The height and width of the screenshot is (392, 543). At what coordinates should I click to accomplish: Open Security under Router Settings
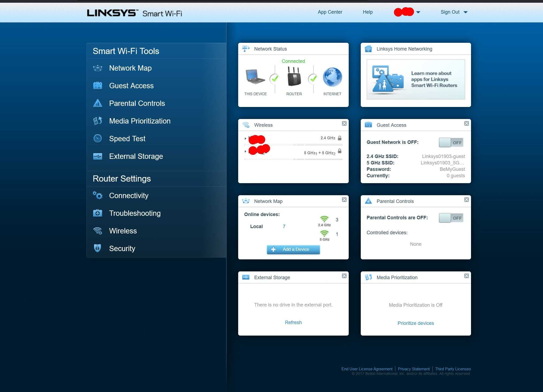pos(122,249)
